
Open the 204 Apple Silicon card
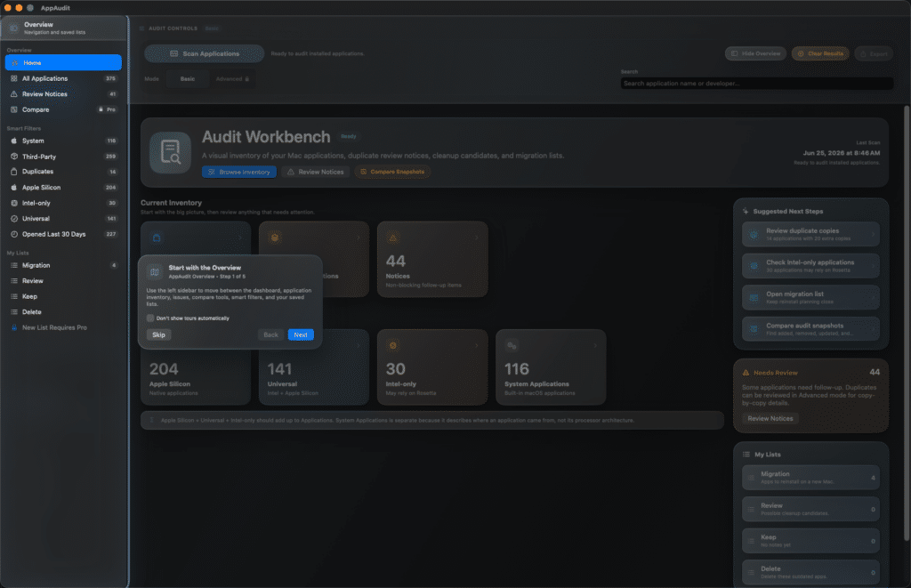[196, 367]
